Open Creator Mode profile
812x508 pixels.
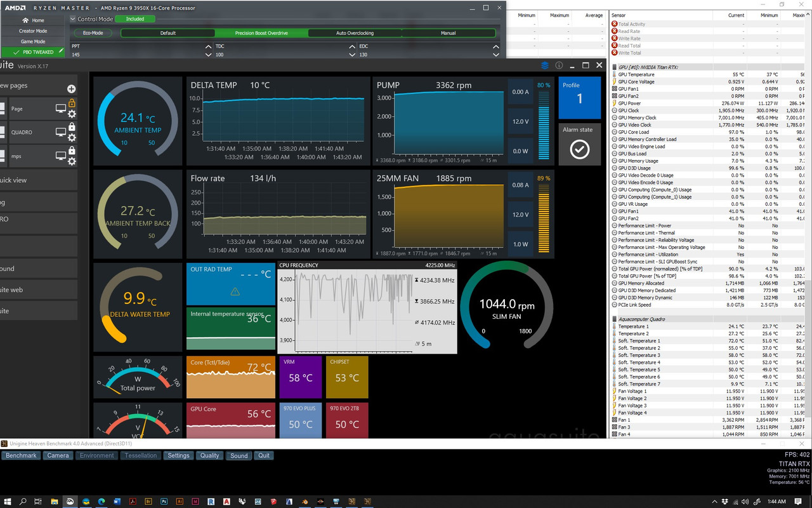(32, 30)
